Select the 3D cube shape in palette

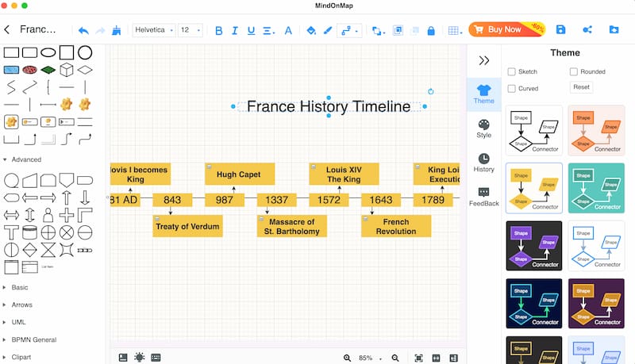click(x=67, y=70)
